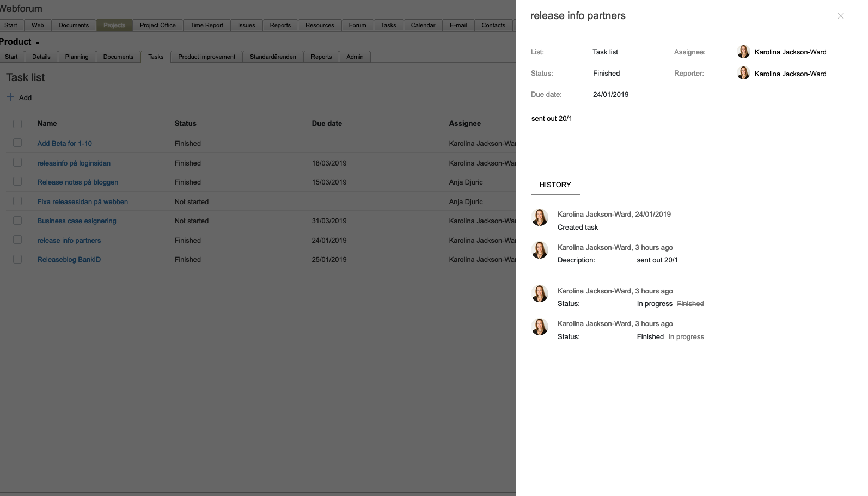Check the releasinfo på loginsidan row
This screenshot has height=496, width=868.
[x=17, y=162]
